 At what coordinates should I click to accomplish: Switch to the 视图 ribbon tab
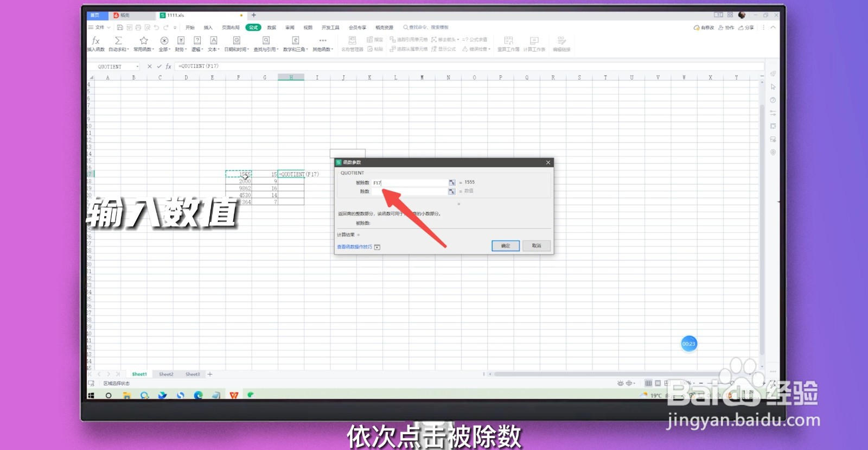coord(308,27)
